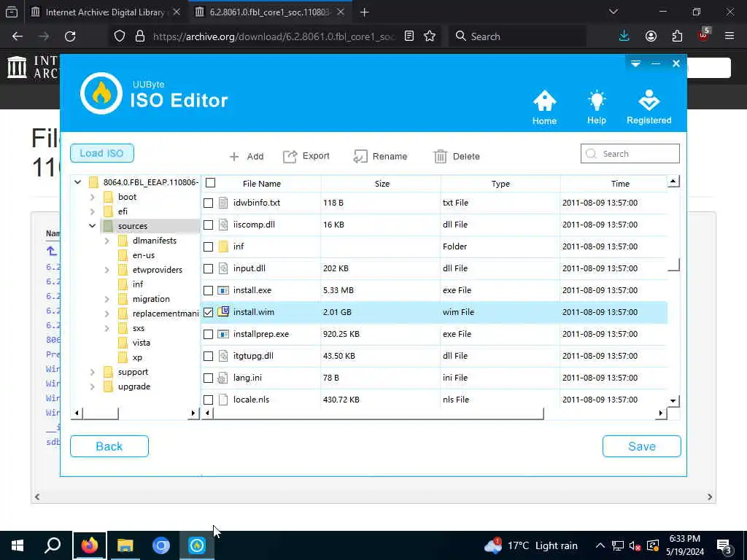The width and height of the screenshot is (747, 560).
Task: Expand the upgrade folder
Action: click(x=93, y=386)
